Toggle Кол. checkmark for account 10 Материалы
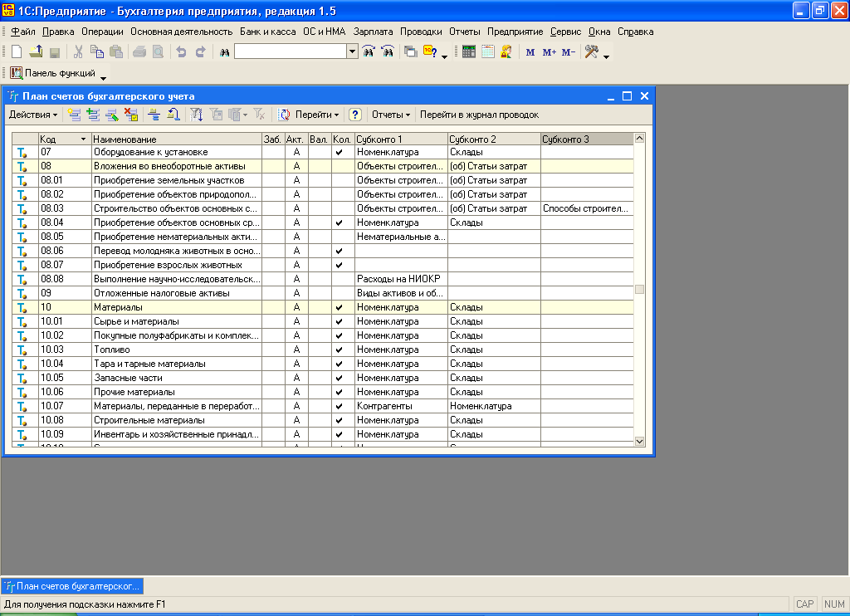 click(x=340, y=307)
